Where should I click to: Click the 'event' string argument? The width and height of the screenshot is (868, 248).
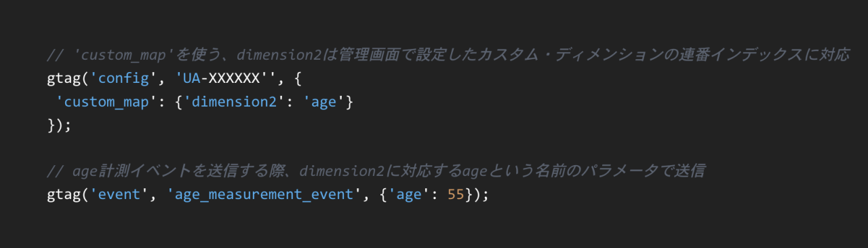tap(119, 195)
